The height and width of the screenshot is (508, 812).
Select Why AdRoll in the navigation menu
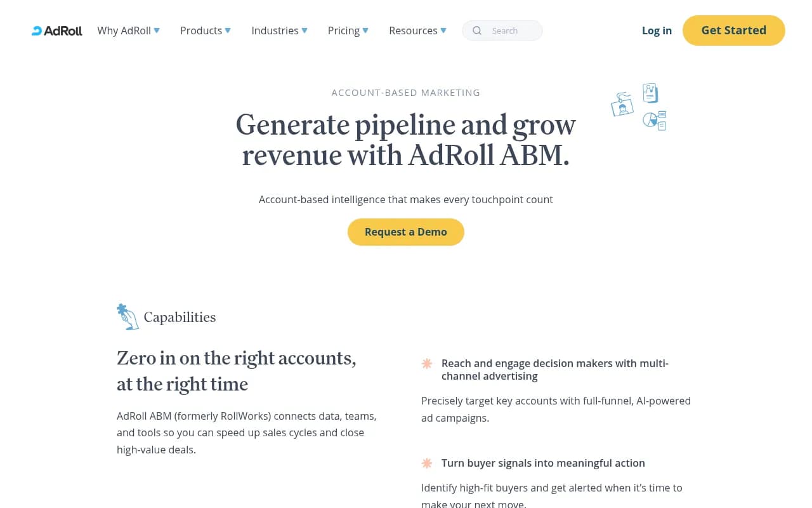click(x=124, y=30)
